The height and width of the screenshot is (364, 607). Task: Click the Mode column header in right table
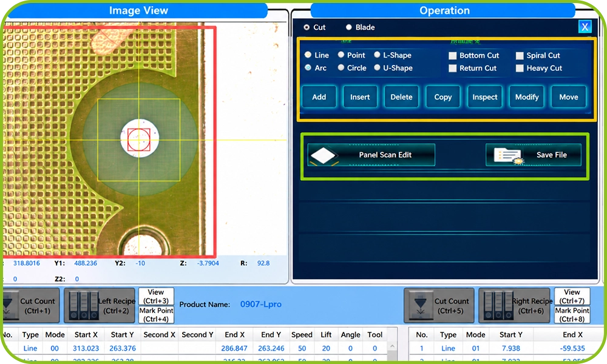pyautogui.click(x=475, y=335)
